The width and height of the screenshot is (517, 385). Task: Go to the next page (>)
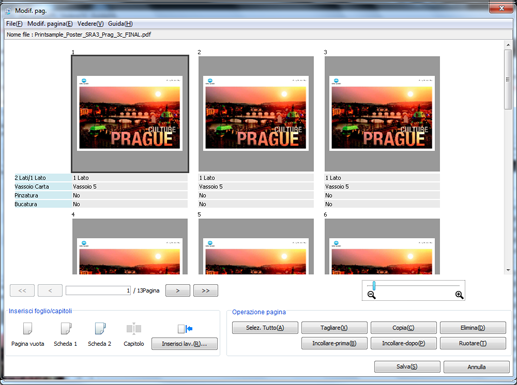178,291
